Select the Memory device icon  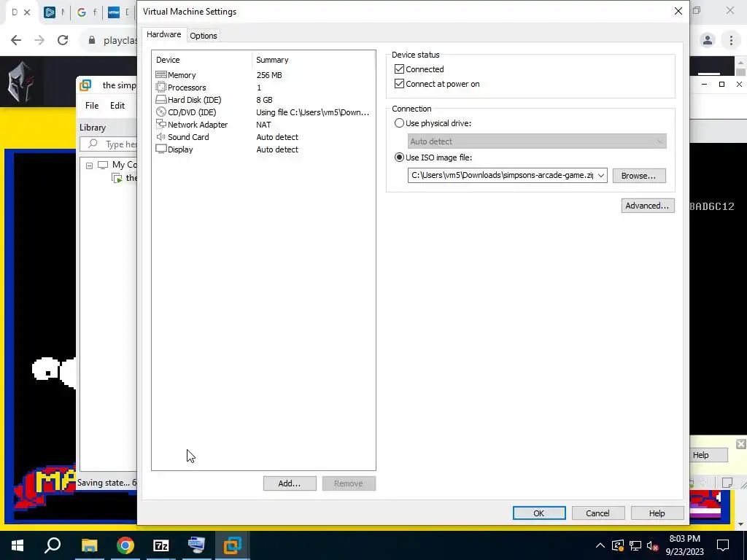pos(161,75)
